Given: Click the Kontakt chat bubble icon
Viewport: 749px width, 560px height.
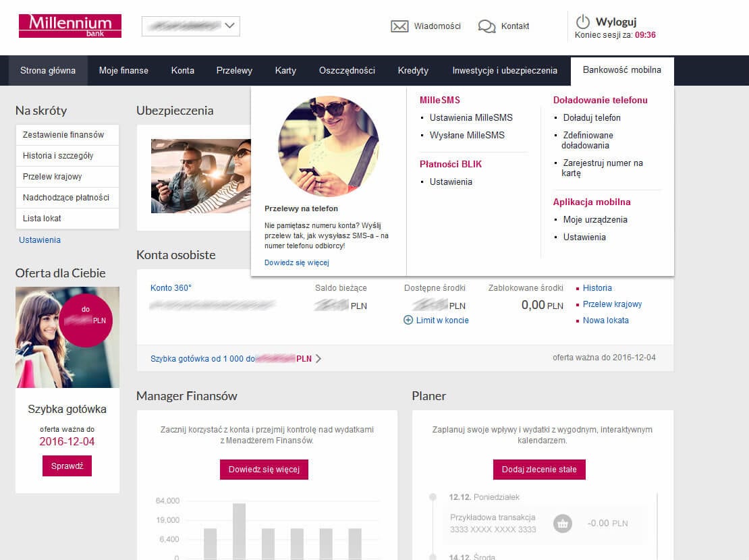Looking at the screenshot, I should pyautogui.click(x=487, y=26).
